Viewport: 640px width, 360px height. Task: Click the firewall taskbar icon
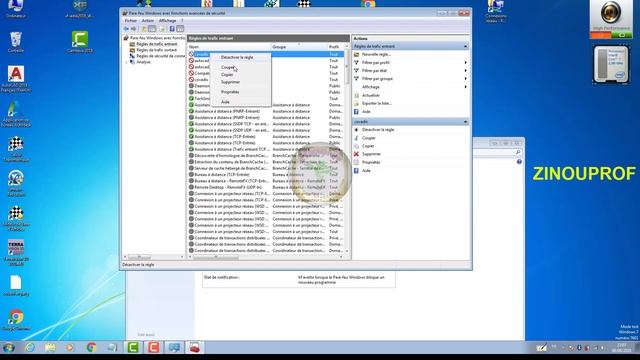click(195, 348)
